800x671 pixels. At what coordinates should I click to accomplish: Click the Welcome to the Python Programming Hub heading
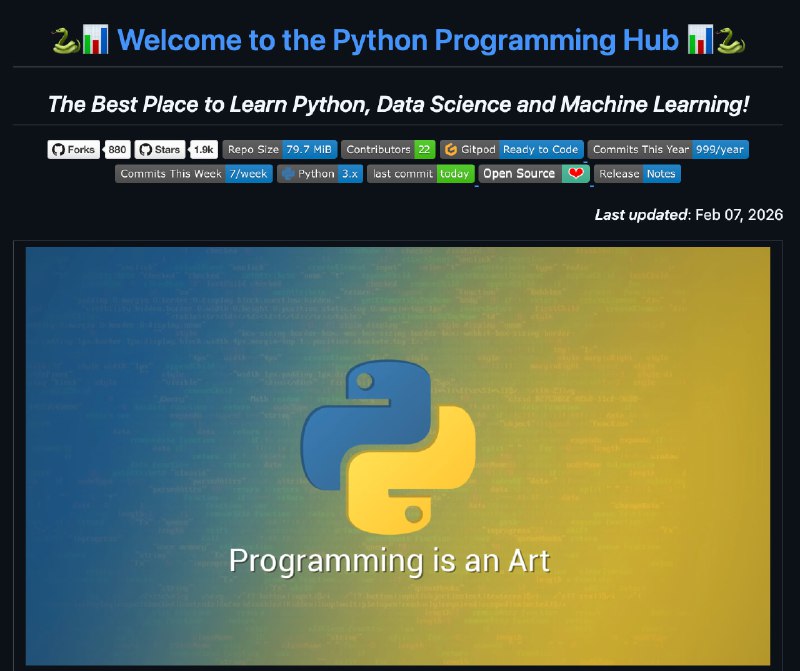(x=400, y=41)
